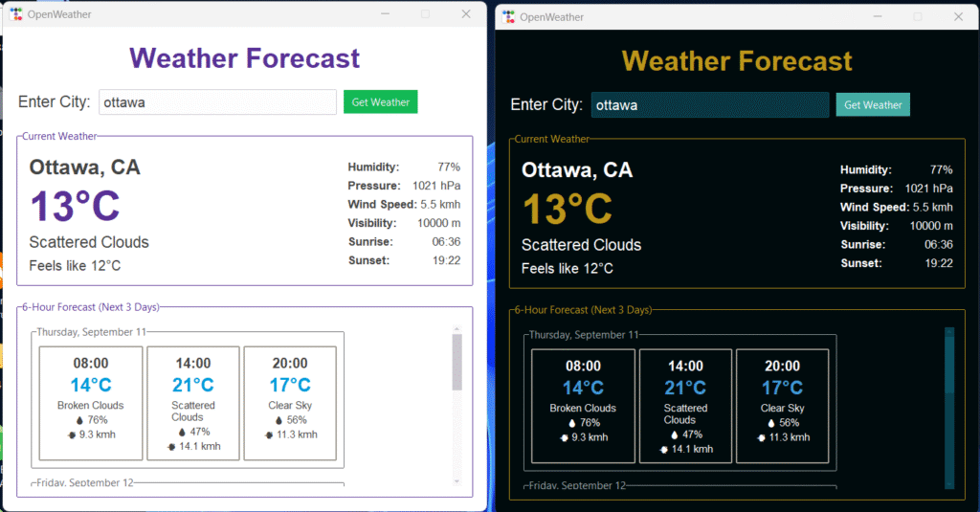
Task: Select the 14:00 Scattered Clouds card in light window
Action: pos(193,403)
